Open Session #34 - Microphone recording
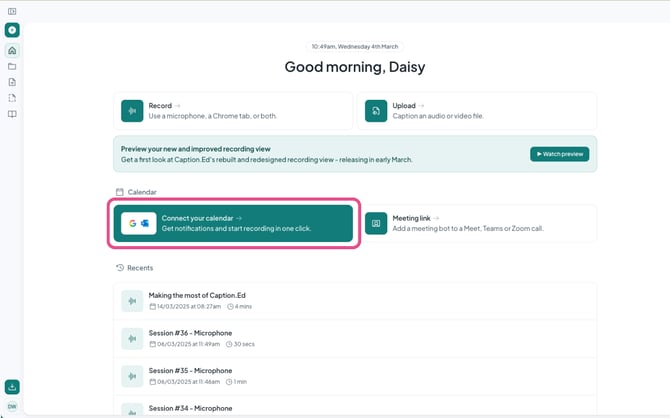The width and height of the screenshot is (670, 418). tap(354, 408)
